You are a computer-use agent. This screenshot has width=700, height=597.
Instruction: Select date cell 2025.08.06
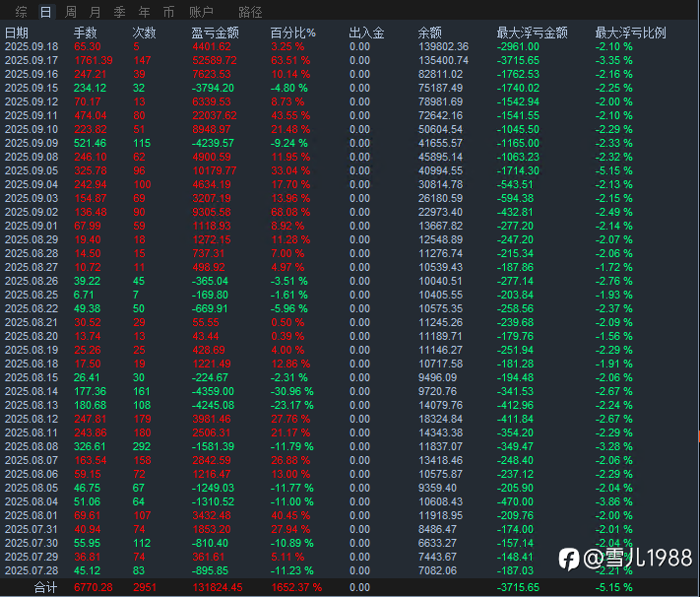tap(32, 474)
